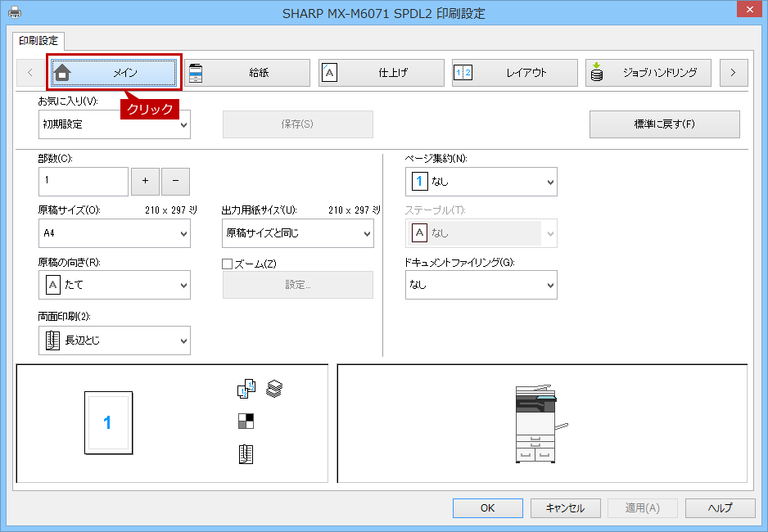Open the 出力用紙サイズ dropdown
Image resolution: width=768 pixels, height=532 pixels.
[x=298, y=233]
